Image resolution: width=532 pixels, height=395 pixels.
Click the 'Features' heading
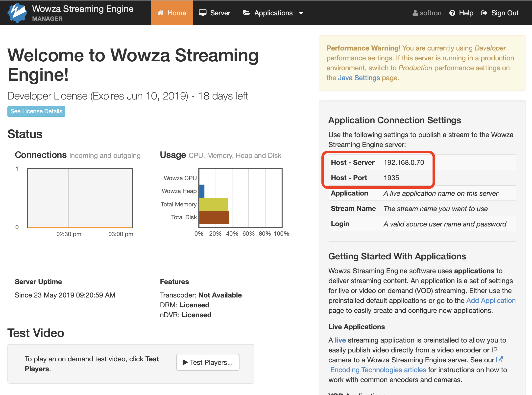coord(174,282)
